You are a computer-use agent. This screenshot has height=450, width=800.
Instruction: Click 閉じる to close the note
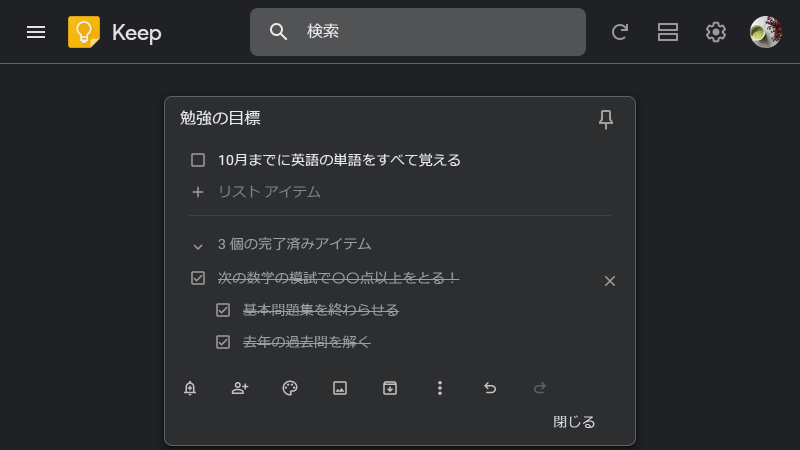(x=574, y=422)
